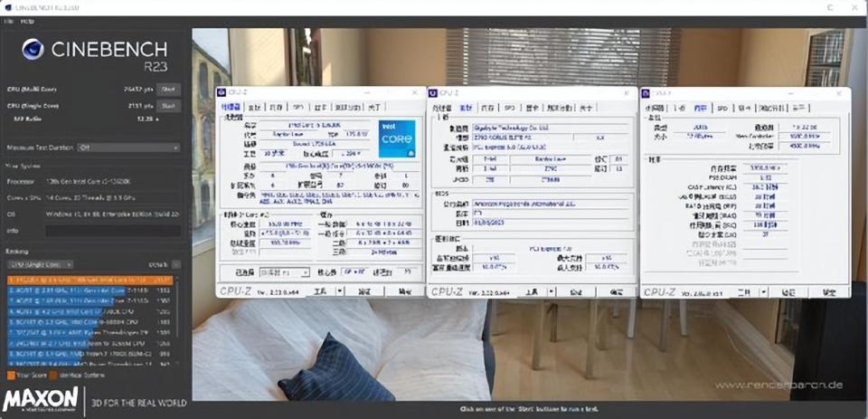868x419 pixels.
Task: Expand the Minimum Test Duration dropdown
Action: click(127, 148)
